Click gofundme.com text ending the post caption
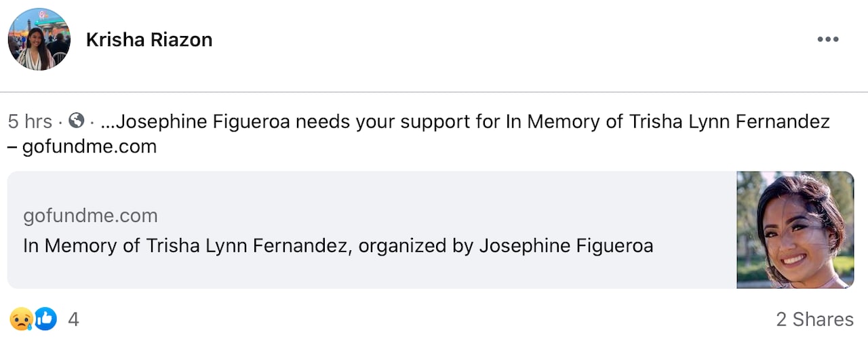 coord(89,146)
